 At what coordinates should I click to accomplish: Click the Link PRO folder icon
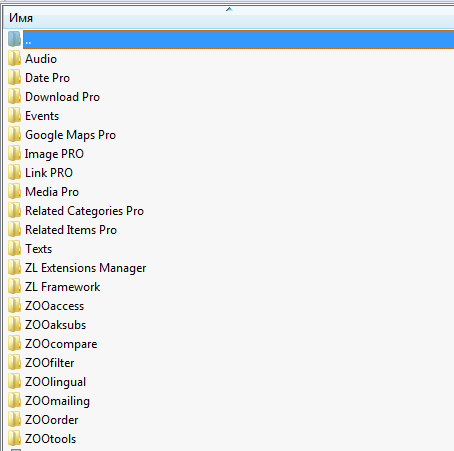(14, 173)
